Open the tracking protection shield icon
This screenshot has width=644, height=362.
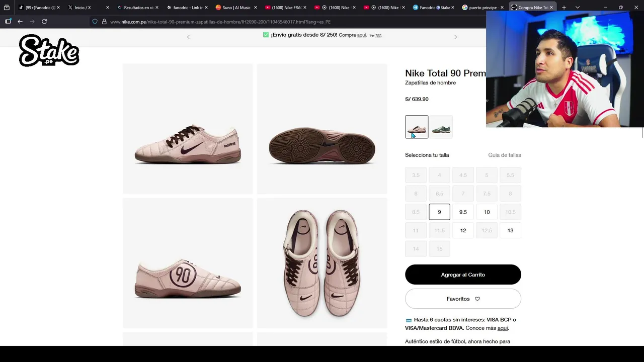[95, 22]
